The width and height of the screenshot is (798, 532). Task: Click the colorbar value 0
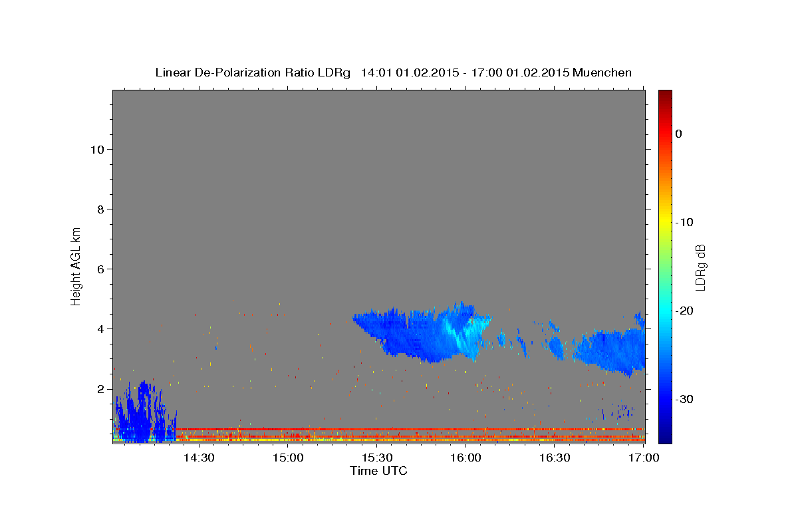pyautogui.click(x=679, y=134)
